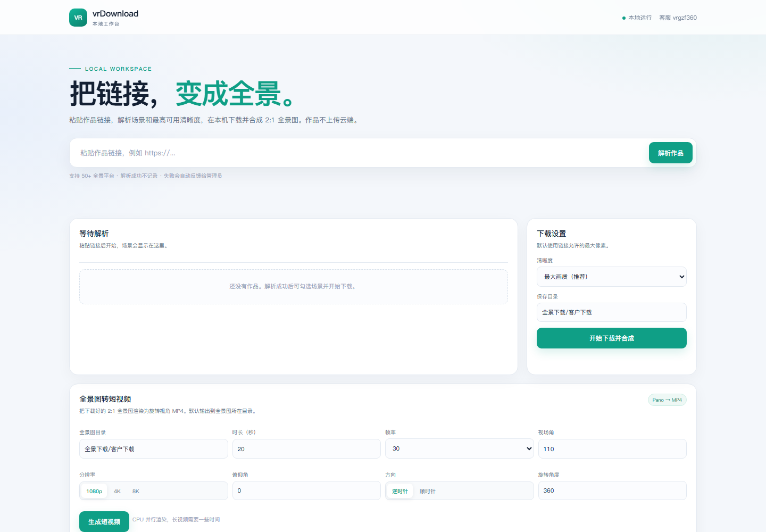Choose the 8K resolution option
766x532 pixels.
(x=136, y=491)
